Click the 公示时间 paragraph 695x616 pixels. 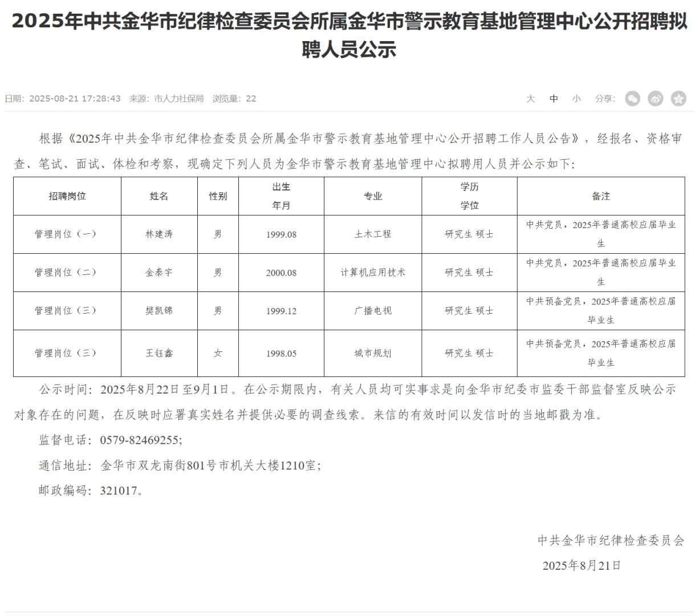[346, 402]
